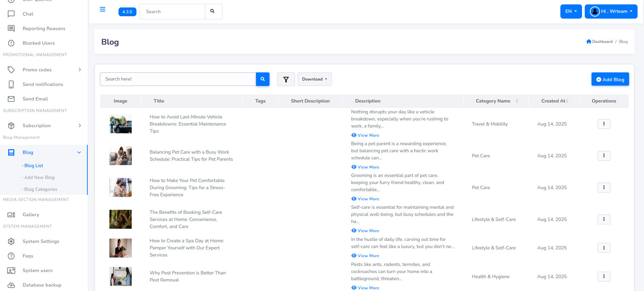Click the Dashboard home icon in breadcrumb
The image size is (644, 291).
point(589,42)
